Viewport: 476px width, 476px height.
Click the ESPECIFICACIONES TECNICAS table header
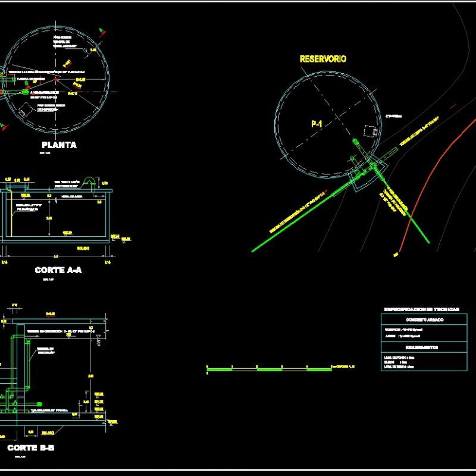click(x=422, y=308)
